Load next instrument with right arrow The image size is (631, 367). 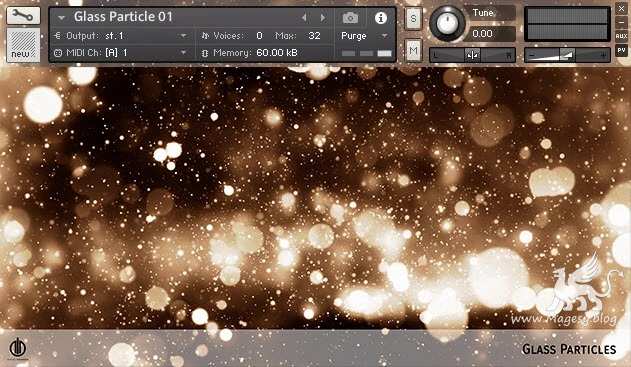pyautogui.click(x=323, y=17)
